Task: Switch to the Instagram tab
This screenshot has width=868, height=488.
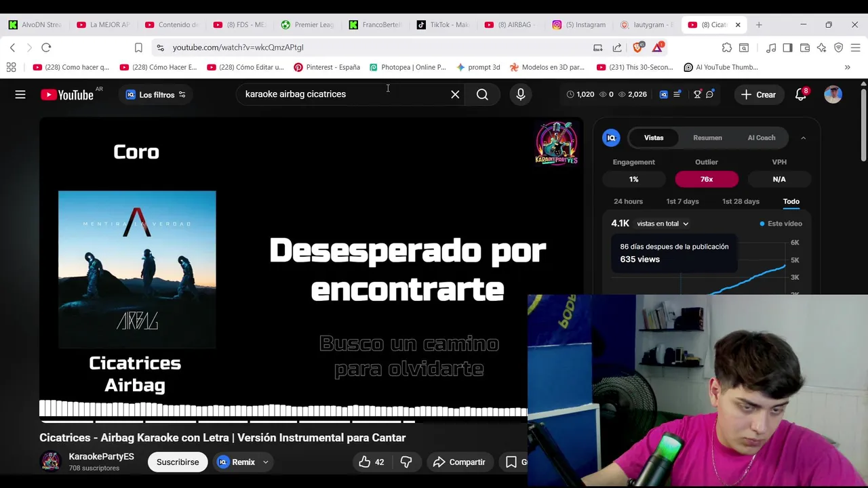Action: 579,24
